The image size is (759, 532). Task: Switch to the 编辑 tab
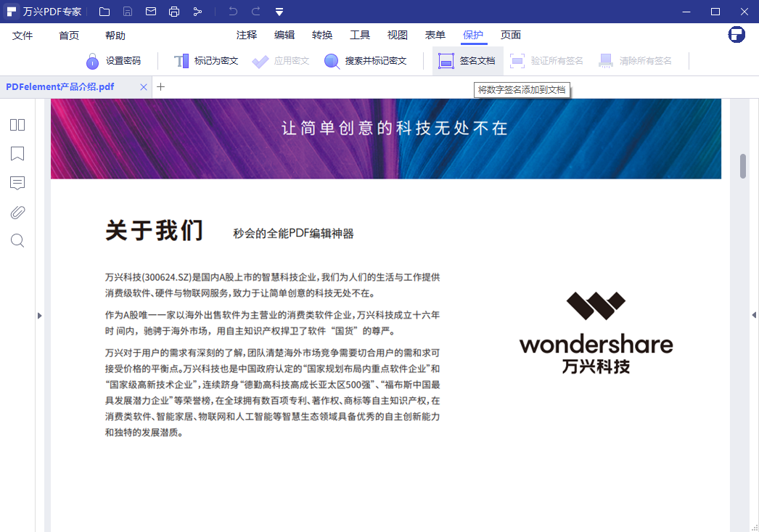(x=284, y=35)
